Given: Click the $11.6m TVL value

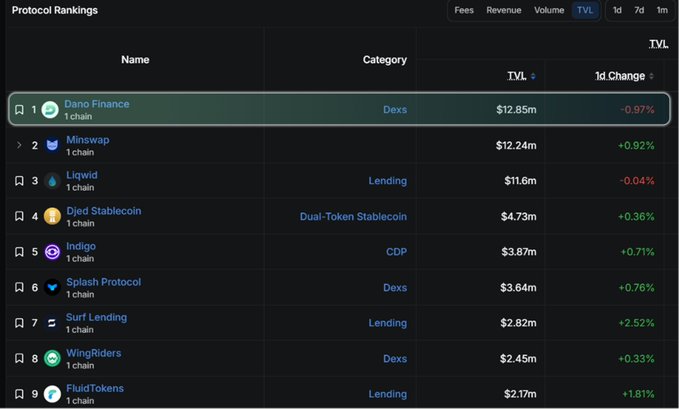Looking at the screenshot, I should (x=520, y=181).
